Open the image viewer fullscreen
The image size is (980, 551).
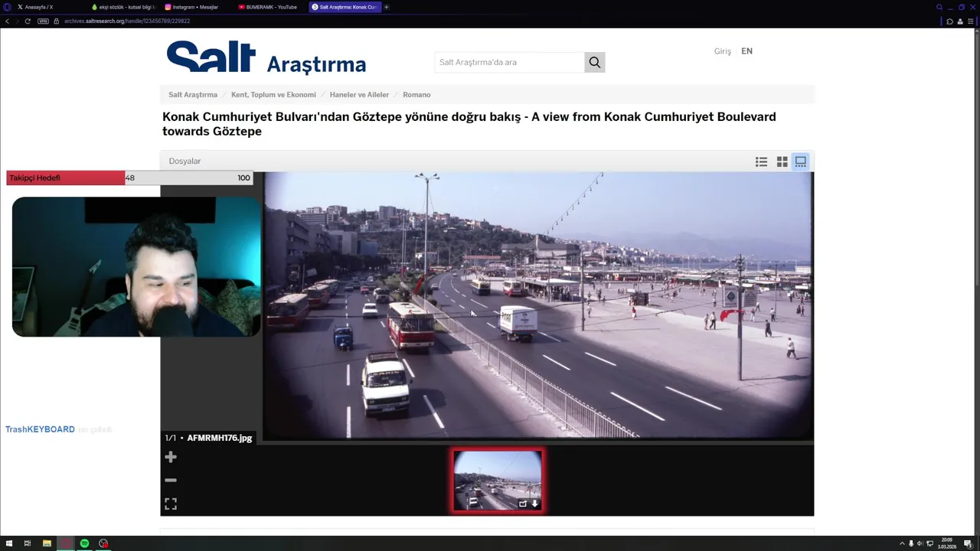[171, 504]
